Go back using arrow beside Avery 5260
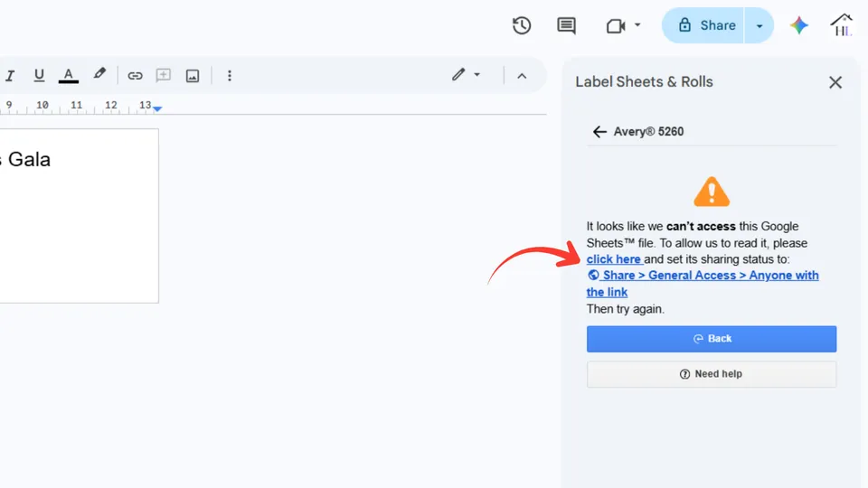Image resolution: width=868 pixels, height=488 pixels. [599, 132]
